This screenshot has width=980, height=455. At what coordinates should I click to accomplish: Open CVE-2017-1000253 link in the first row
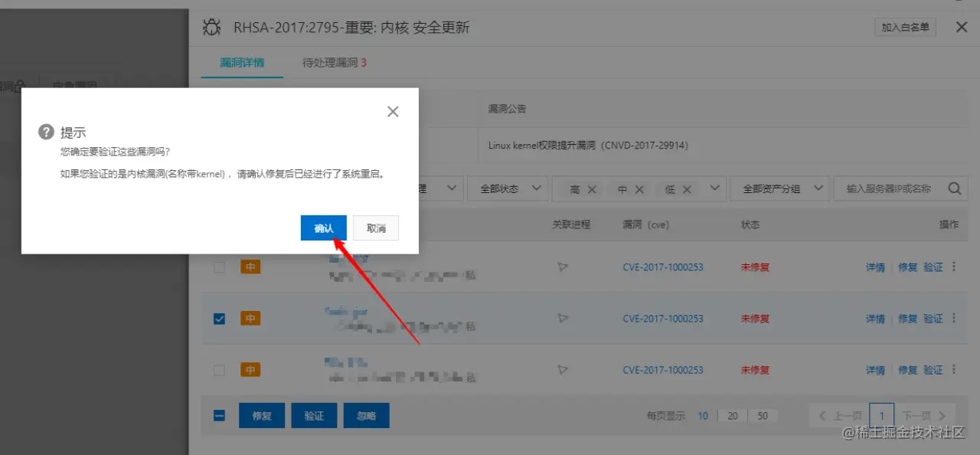click(663, 267)
